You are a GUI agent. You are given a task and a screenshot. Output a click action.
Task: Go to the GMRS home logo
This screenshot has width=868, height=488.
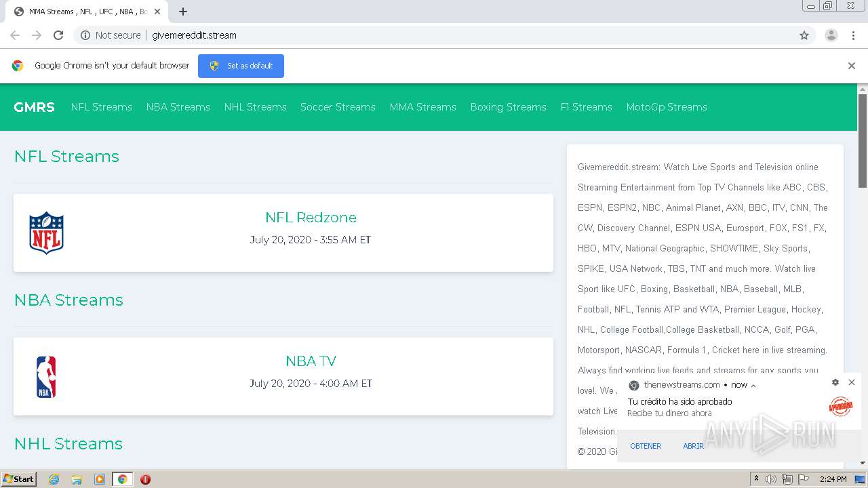coord(34,107)
